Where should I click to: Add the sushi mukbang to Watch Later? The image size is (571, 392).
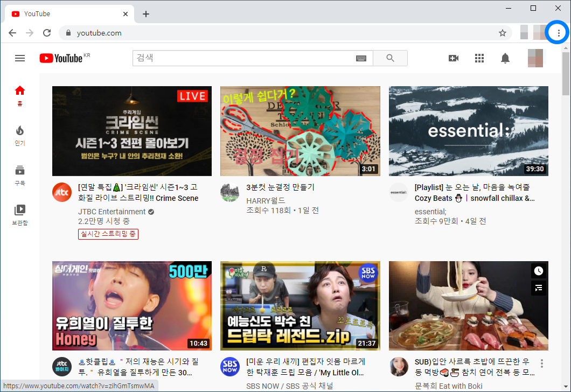[538, 271]
